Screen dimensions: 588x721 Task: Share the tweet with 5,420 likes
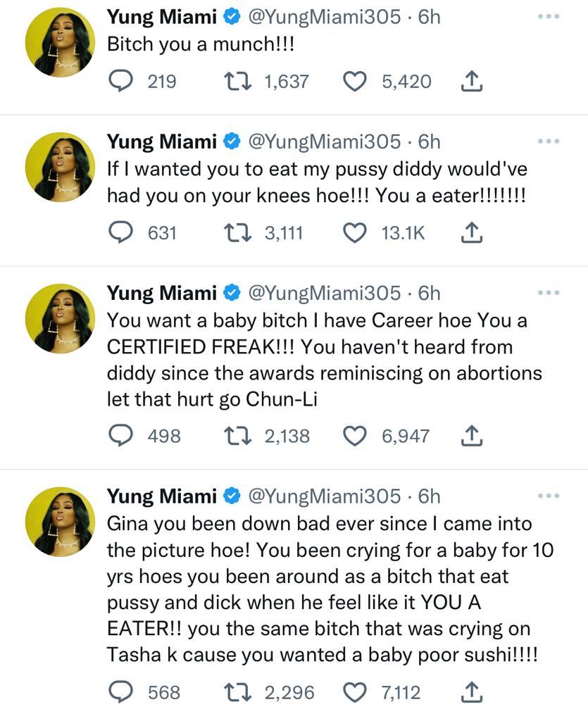click(x=471, y=82)
